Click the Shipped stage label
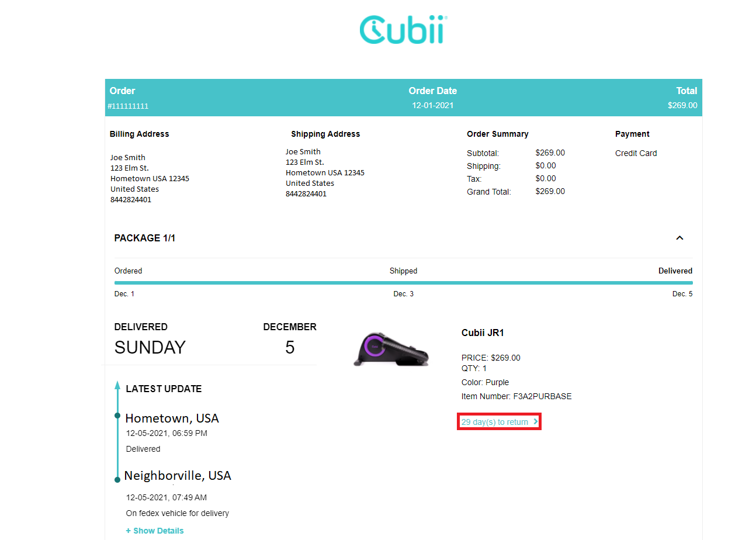 click(403, 271)
